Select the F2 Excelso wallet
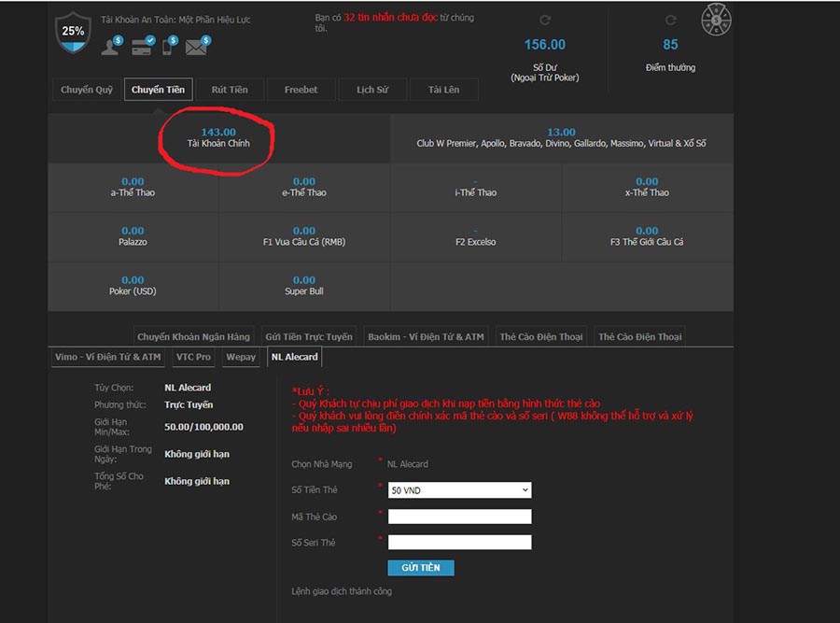 476,236
